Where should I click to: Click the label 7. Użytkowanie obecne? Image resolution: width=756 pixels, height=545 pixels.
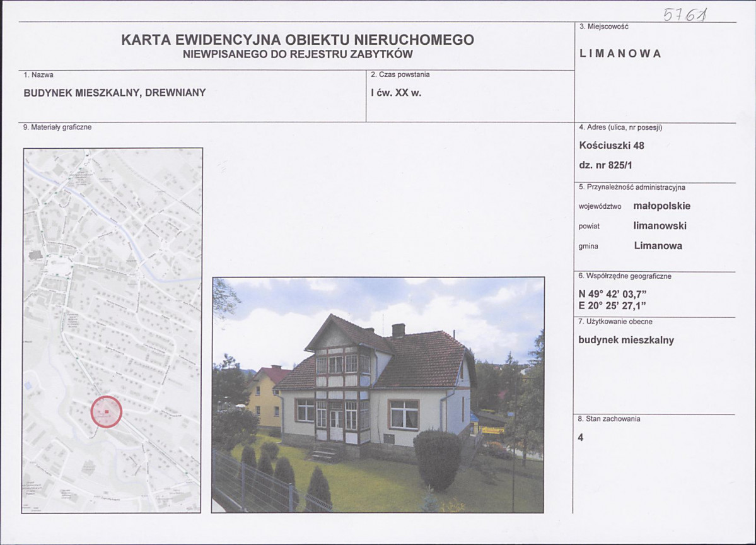point(615,322)
